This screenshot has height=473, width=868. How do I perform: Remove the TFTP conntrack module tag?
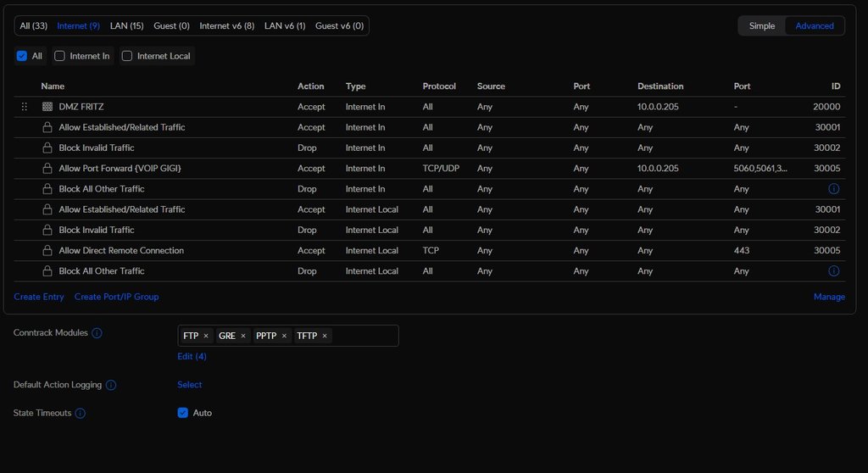[325, 336]
